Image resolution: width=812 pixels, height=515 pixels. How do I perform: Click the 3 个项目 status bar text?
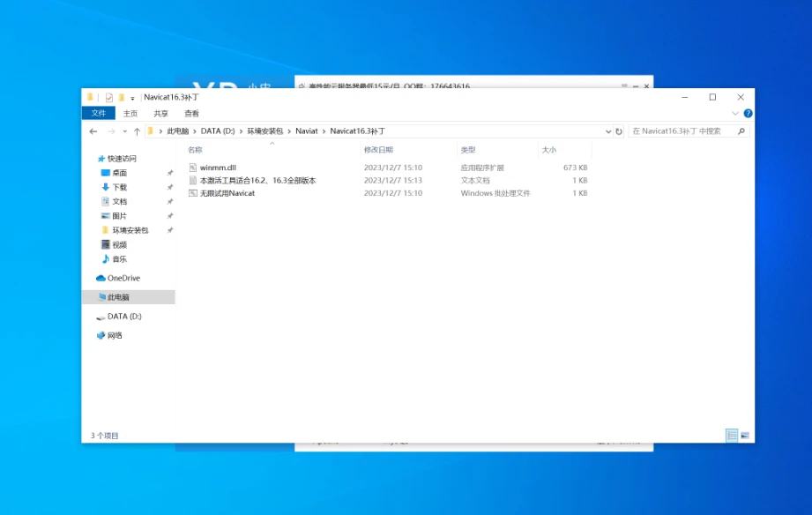[105, 436]
